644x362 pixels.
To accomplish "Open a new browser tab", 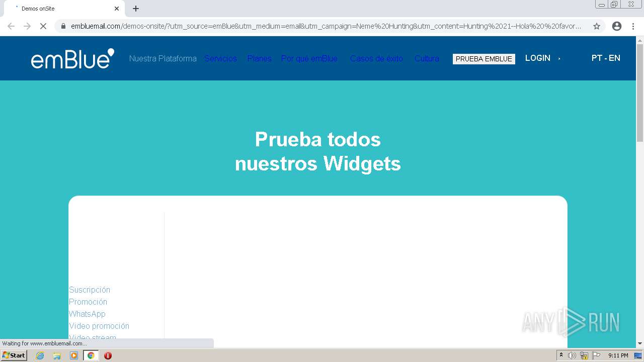I will [136, 9].
